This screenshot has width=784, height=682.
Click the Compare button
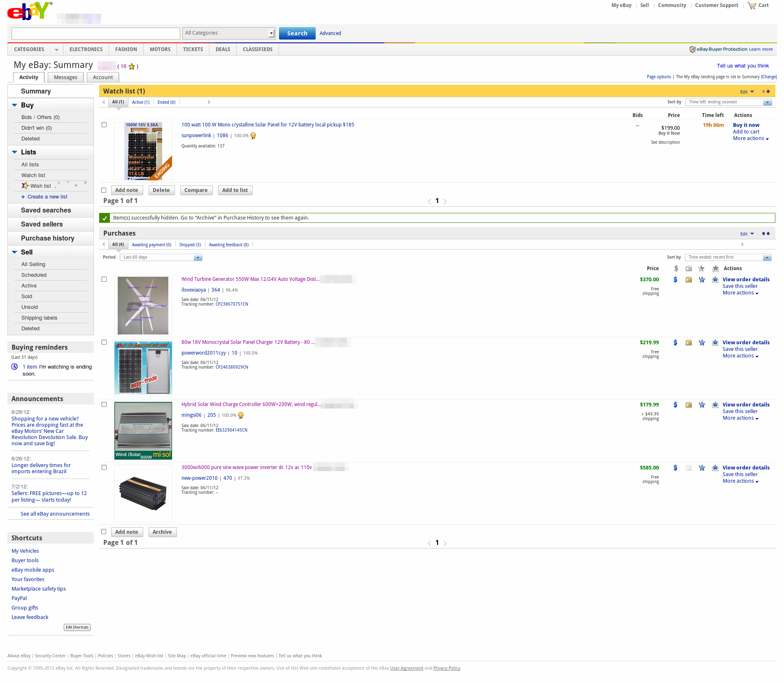[x=196, y=190]
